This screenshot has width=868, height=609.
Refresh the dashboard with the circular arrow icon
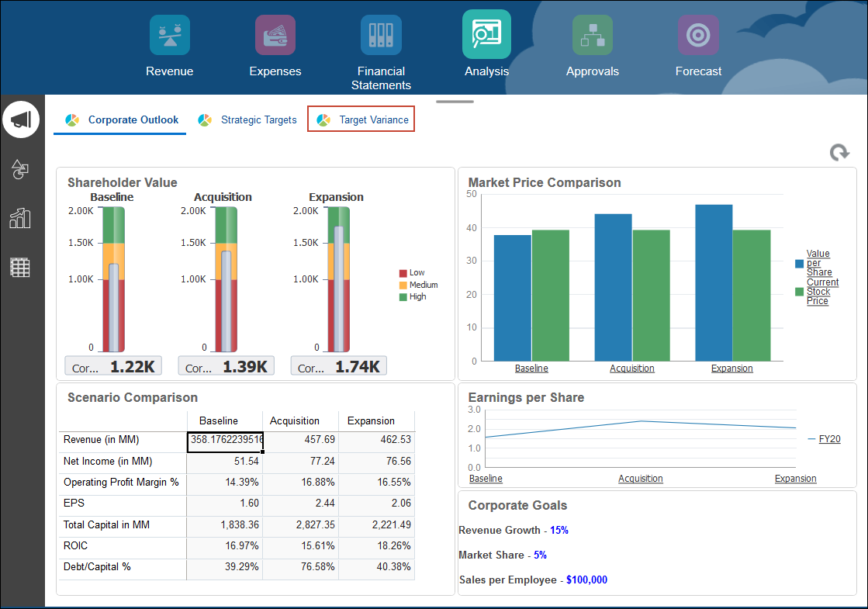click(839, 154)
